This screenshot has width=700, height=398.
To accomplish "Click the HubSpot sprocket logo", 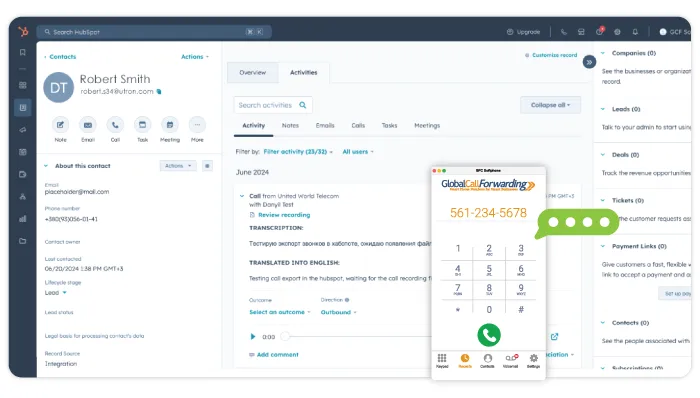I will pyautogui.click(x=23, y=32).
